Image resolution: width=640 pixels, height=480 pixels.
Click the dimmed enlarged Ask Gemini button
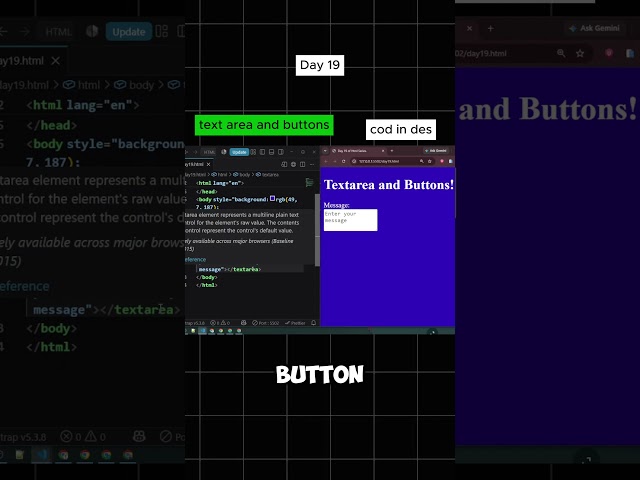coord(595,28)
